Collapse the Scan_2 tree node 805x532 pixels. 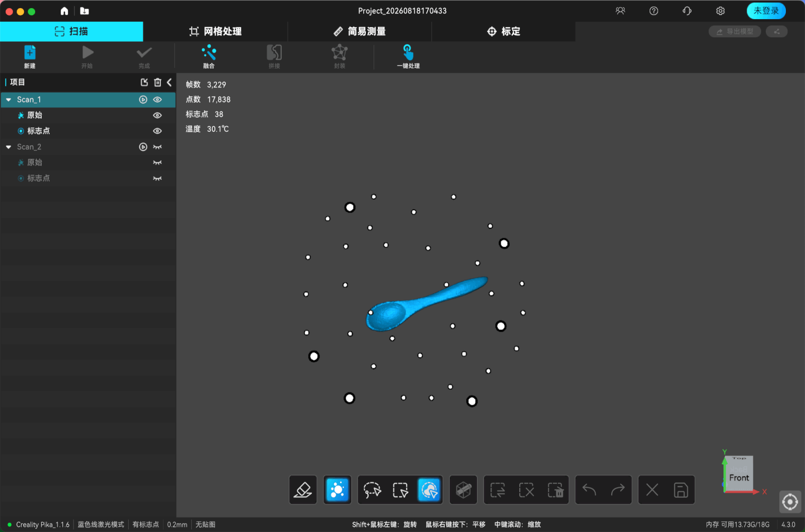click(9, 147)
